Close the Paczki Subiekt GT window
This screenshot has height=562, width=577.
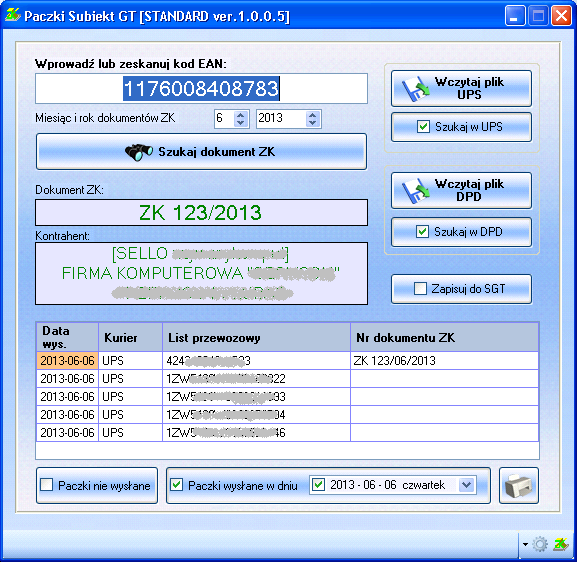[561, 16]
